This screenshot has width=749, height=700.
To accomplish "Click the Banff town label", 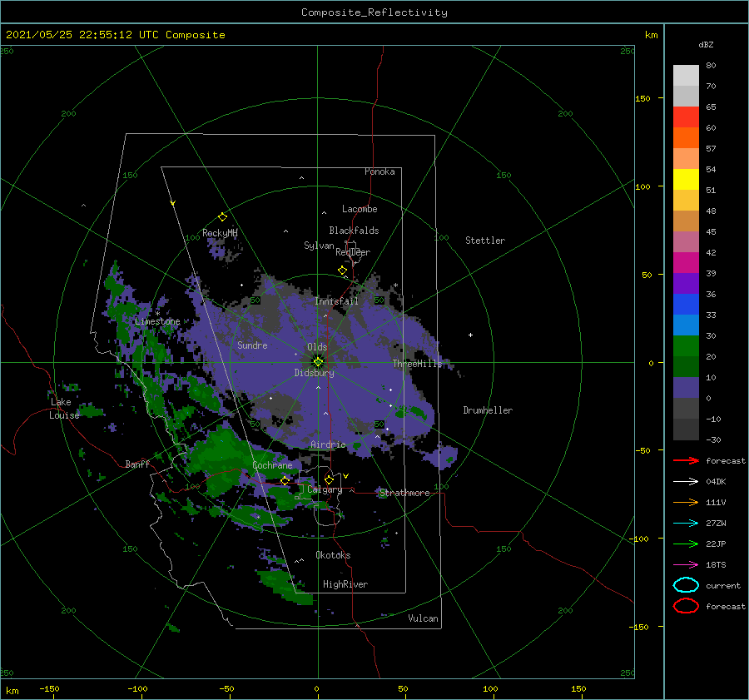I will pos(137,464).
